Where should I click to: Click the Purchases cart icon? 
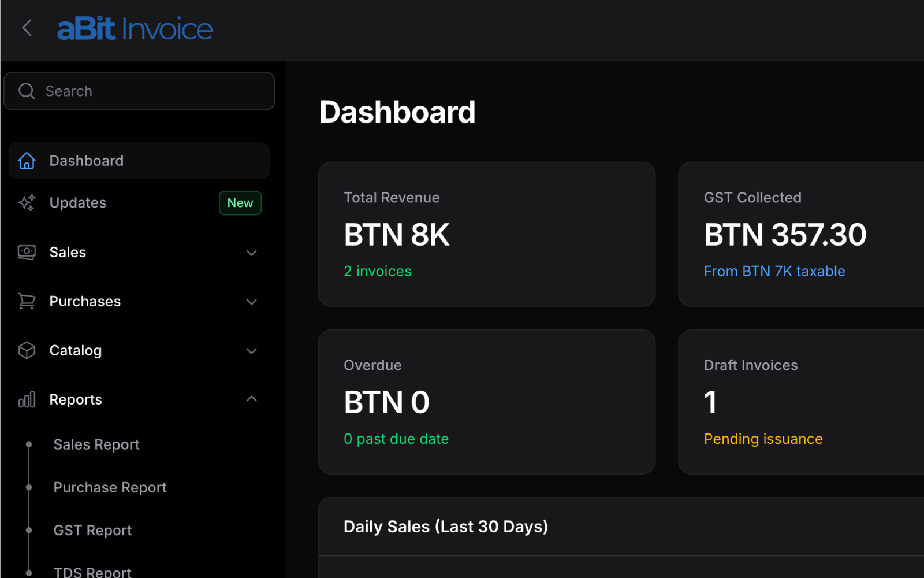[x=27, y=301]
